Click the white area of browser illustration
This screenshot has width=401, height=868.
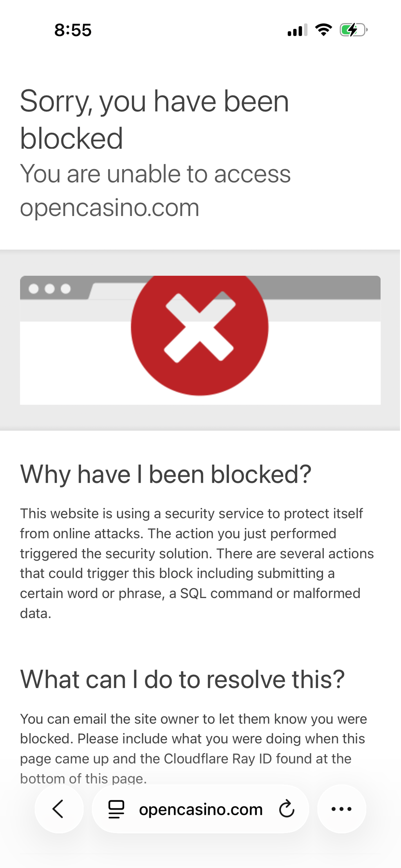325,363
